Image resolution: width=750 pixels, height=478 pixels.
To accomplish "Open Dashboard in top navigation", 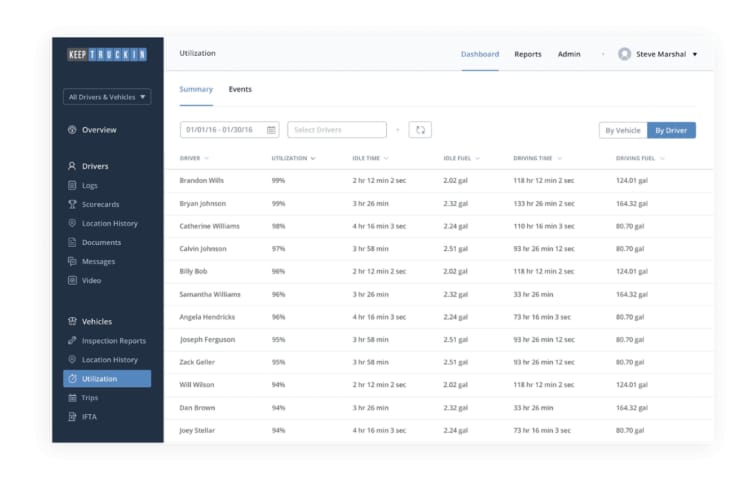I will tap(480, 54).
